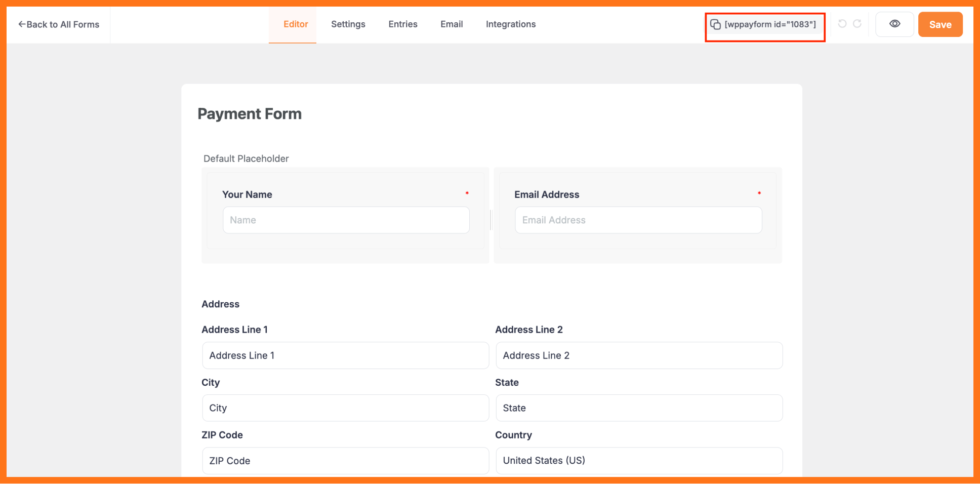Click the redo arrow icon
This screenshot has height=484, width=980.
point(857,24)
